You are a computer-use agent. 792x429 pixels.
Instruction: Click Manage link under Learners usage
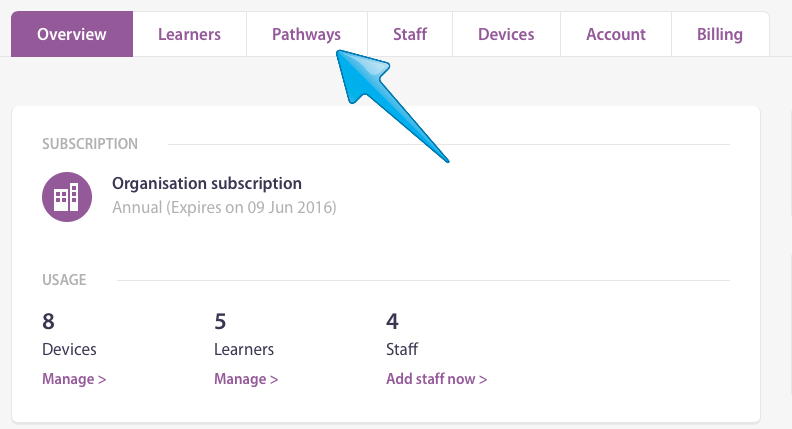click(246, 379)
